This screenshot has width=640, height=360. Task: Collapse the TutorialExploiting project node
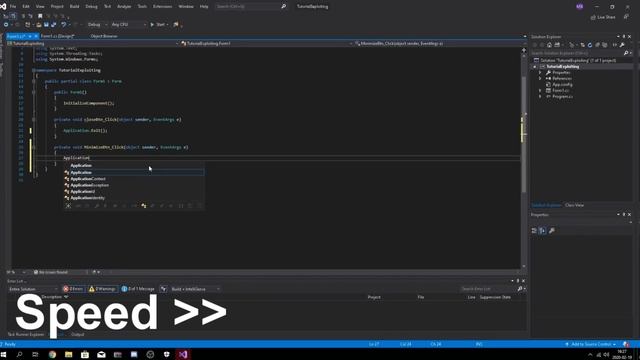pos(535,67)
